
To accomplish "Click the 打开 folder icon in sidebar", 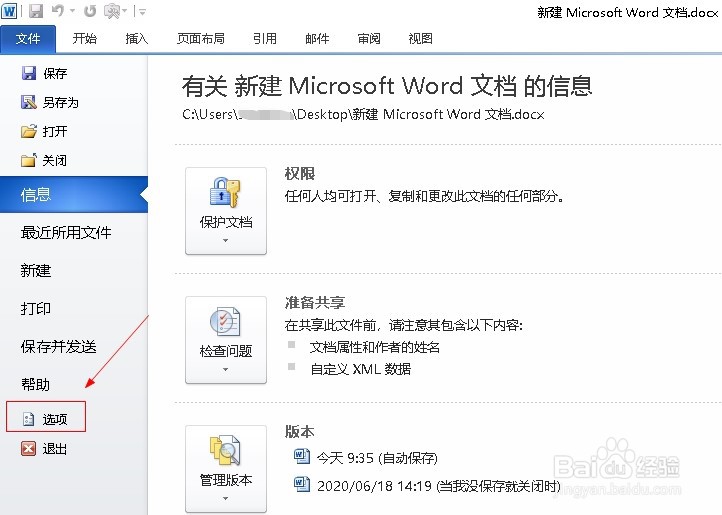I will coord(29,131).
